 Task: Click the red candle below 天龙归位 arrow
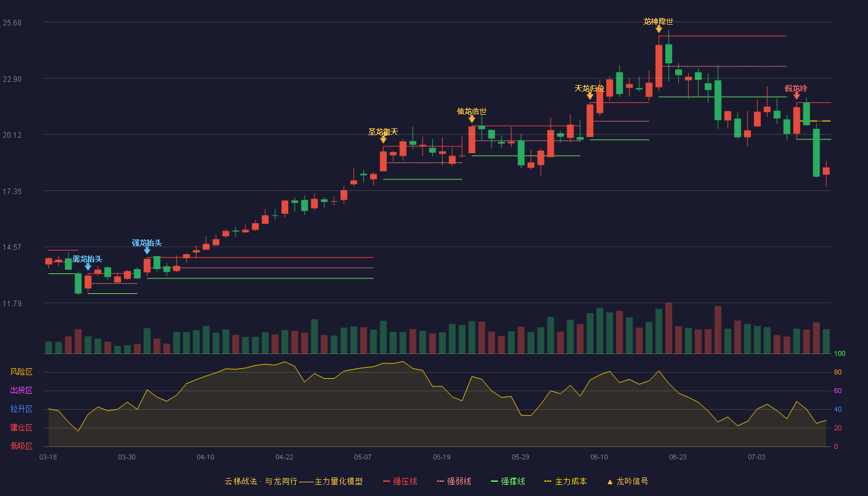(590, 120)
